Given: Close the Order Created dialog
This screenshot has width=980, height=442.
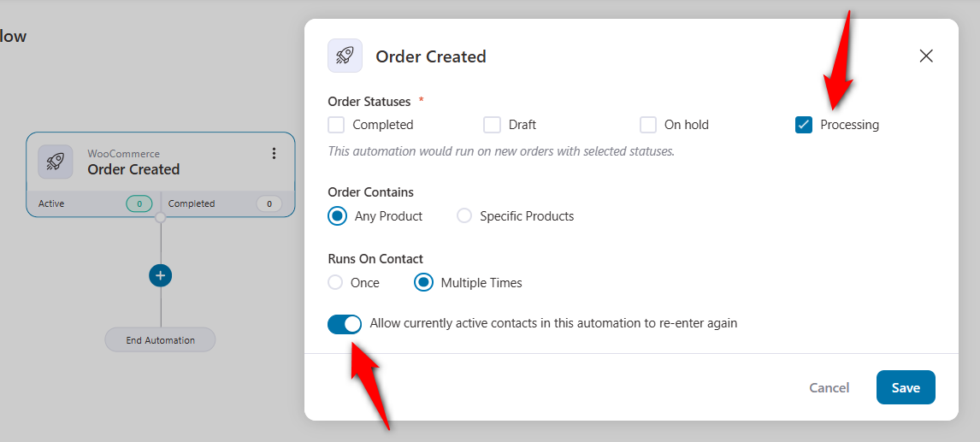Looking at the screenshot, I should click(x=926, y=56).
